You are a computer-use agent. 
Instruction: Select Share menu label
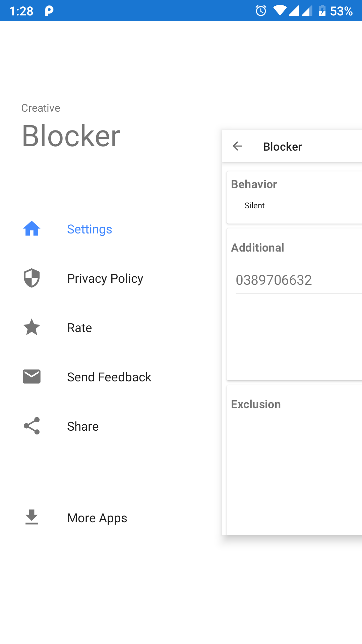tap(83, 427)
